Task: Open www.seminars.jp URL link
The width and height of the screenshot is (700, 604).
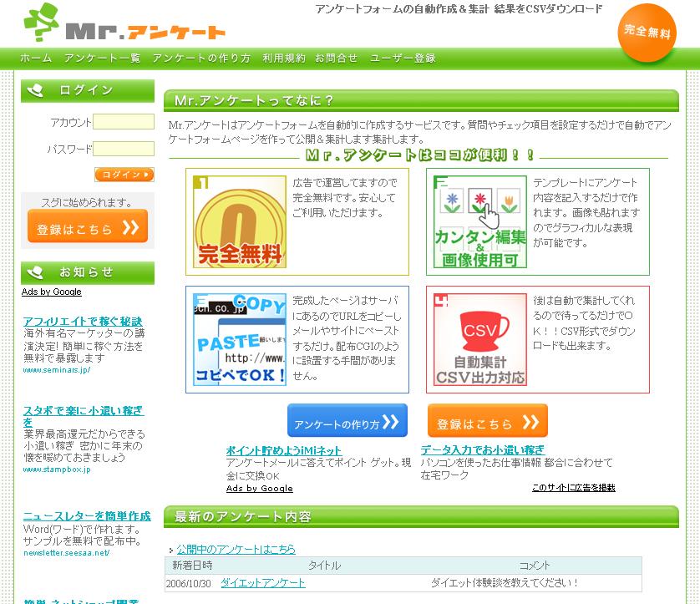Action: (x=57, y=370)
